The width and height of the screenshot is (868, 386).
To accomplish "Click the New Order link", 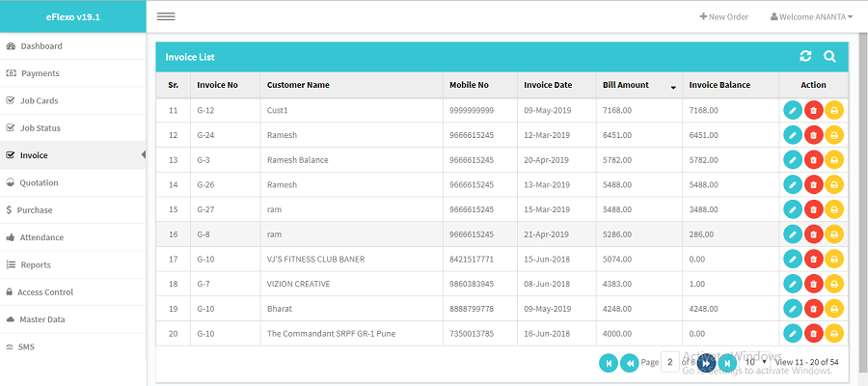I will click(724, 16).
